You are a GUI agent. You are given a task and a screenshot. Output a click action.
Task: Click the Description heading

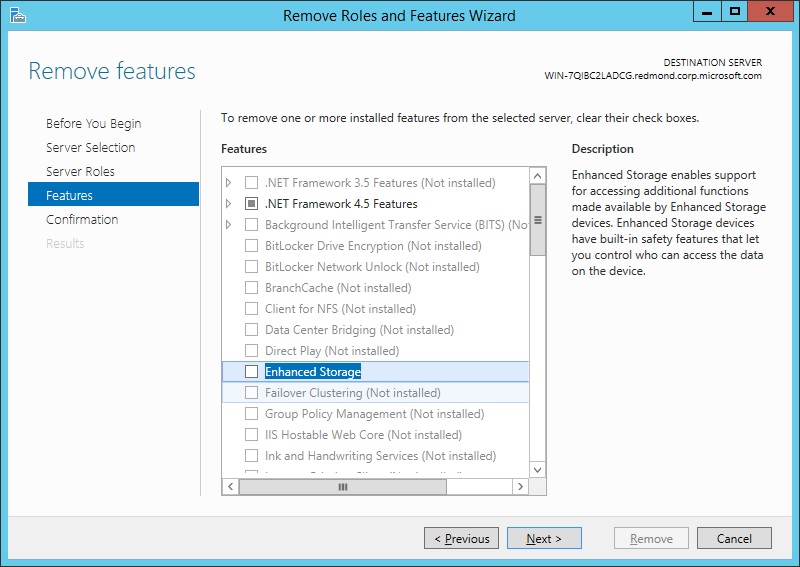click(603, 149)
